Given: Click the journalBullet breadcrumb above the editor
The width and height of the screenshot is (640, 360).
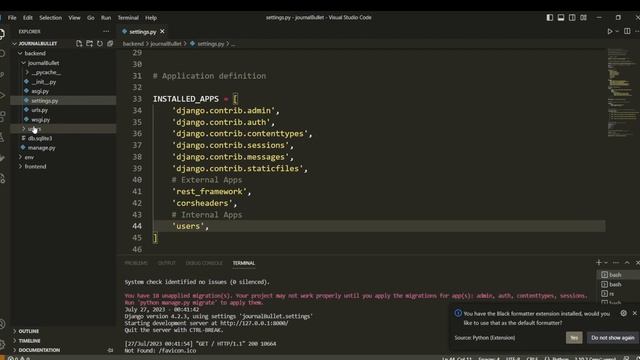Looking at the screenshot, I should tap(166, 44).
